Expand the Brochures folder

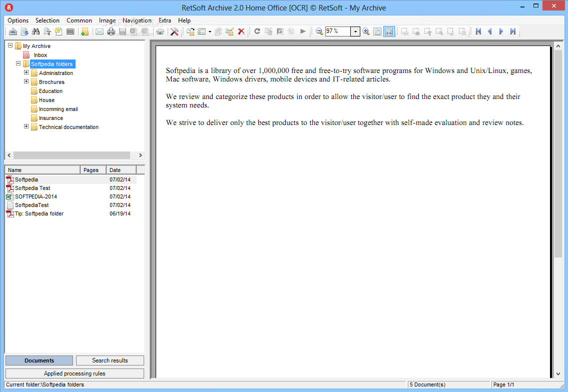pyautogui.click(x=26, y=81)
